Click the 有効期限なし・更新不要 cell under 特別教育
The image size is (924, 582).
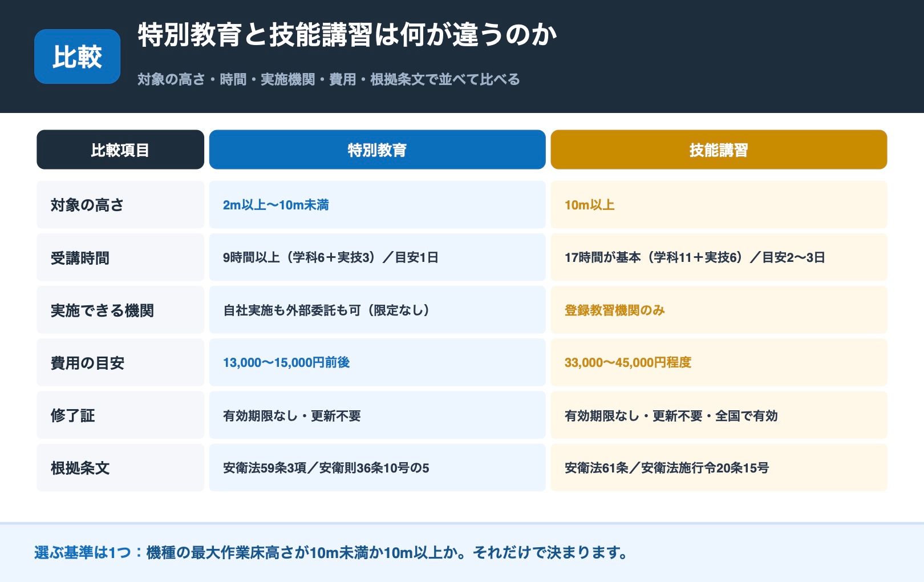tap(377, 415)
